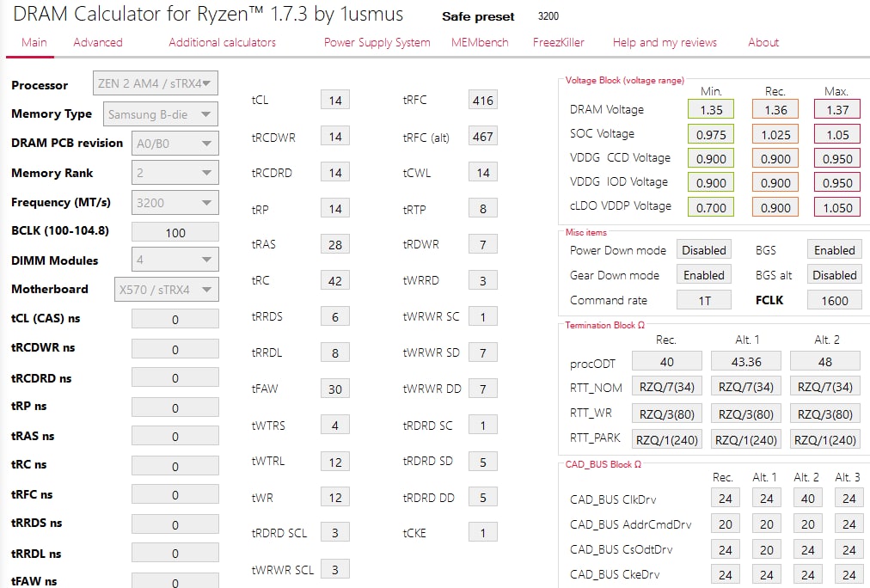Image resolution: width=870 pixels, height=588 pixels.
Task: Click RTT_WR Alt. 1 value RZQ/3(80)
Action: pos(746,413)
